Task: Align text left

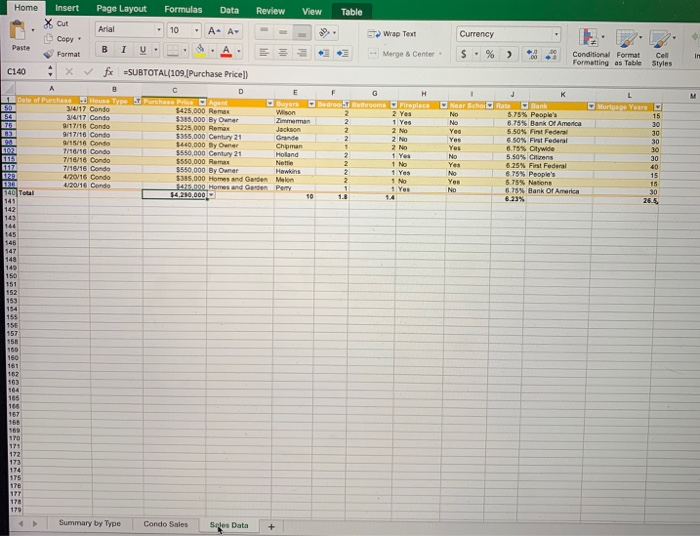Action: click(264, 53)
